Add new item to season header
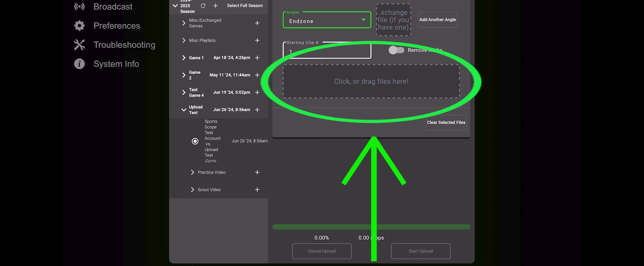644x266 pixels. pyautogui.click(x=216, y=6)
